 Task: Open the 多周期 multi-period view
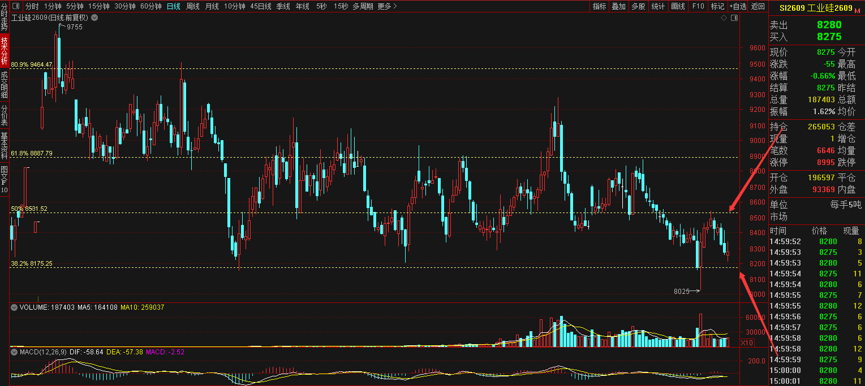click(x=363, y=7)
